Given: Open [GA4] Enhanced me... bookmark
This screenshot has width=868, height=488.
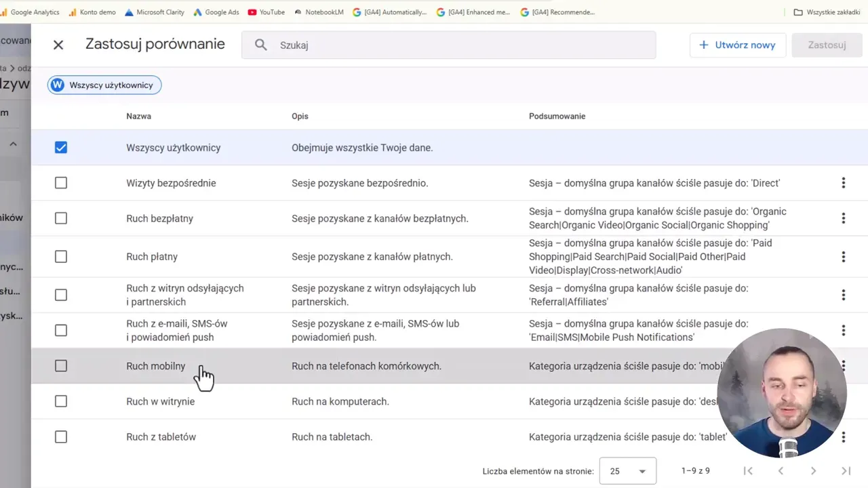Looking at the screenshot, I should [x=473, y=12].
